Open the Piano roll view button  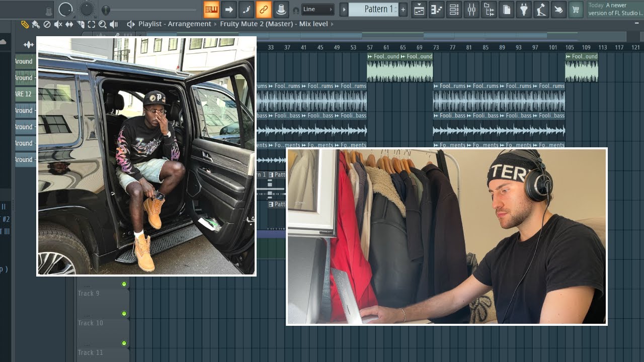[437, 9]
